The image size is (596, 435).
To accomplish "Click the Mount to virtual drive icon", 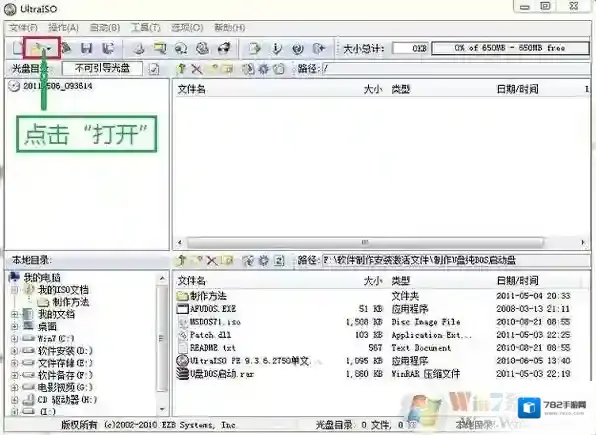I will (202, 48).
